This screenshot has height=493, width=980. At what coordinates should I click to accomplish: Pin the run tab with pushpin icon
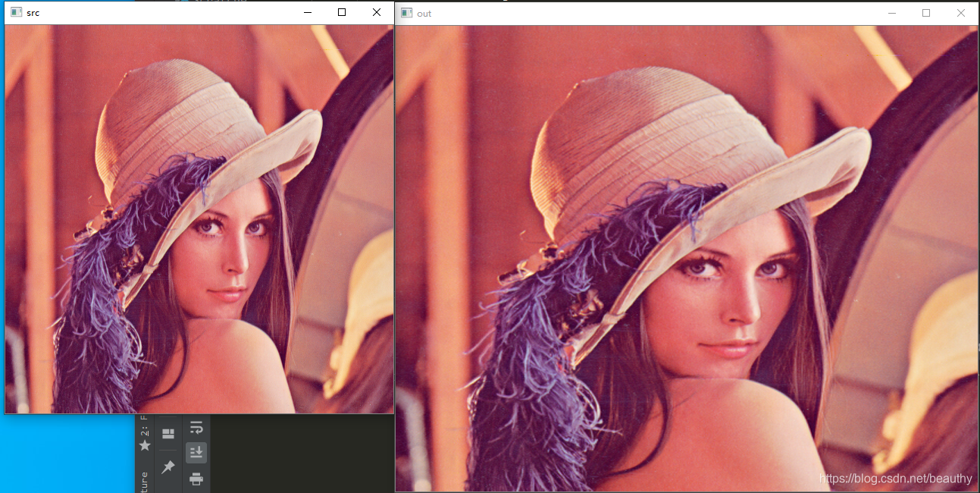(x=168, y=467)
